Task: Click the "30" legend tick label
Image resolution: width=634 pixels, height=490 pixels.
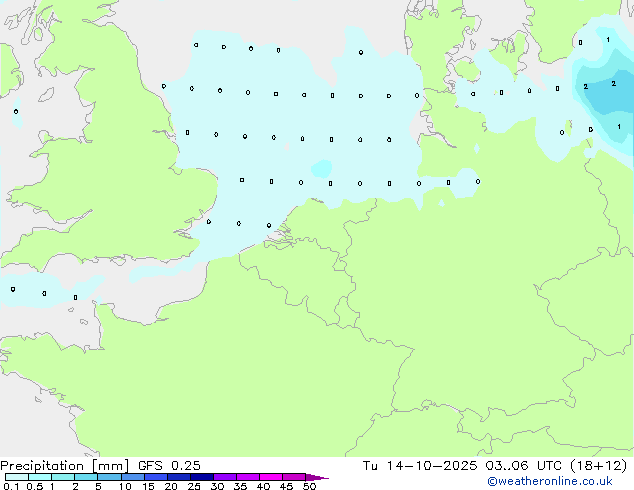Action: pyautogui.click(x=217, y=486)
